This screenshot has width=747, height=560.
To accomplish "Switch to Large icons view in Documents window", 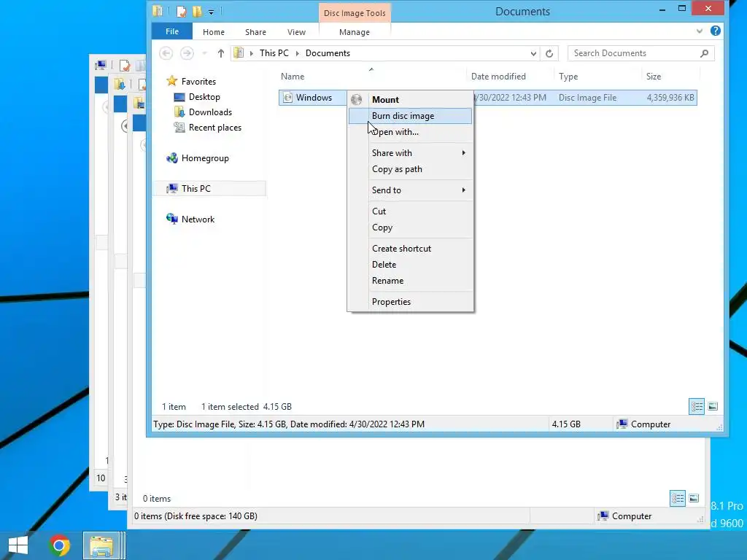I will click(x=713, y=406).
